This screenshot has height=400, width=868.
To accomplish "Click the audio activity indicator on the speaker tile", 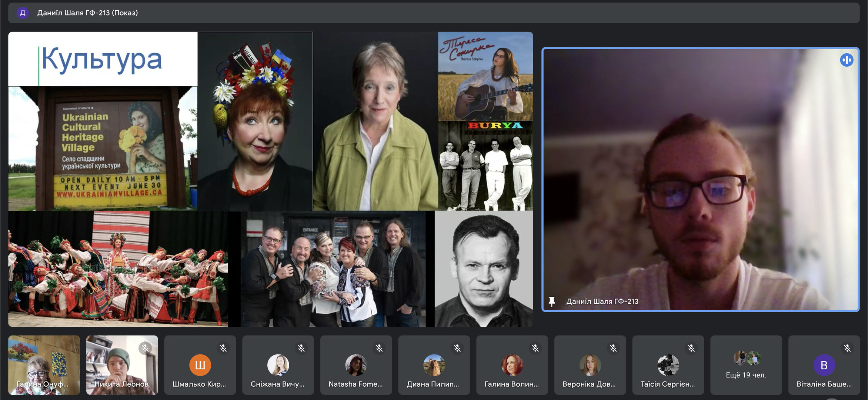I will pyautogui.click(x=847, y=60).
